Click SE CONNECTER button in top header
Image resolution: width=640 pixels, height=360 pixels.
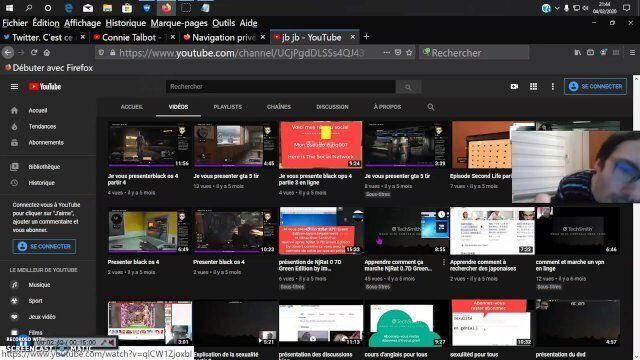point(596,87)
